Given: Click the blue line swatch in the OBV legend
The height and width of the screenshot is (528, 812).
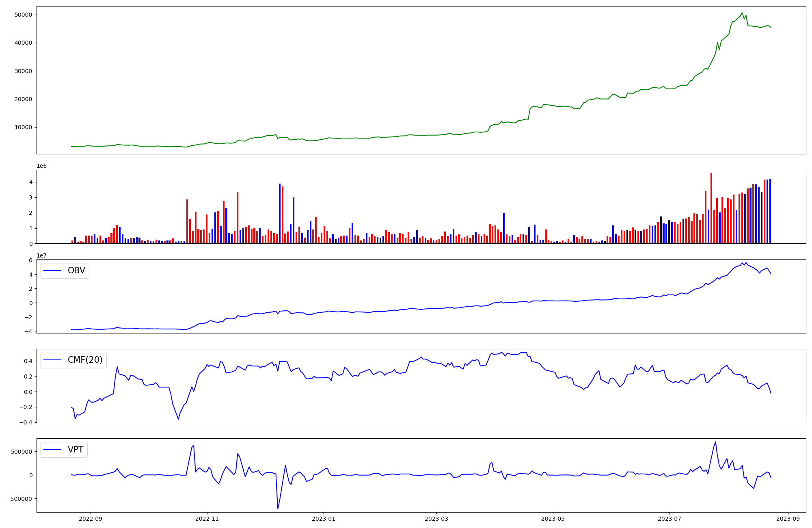Looking at the screenshot, I should click(52, 271).
